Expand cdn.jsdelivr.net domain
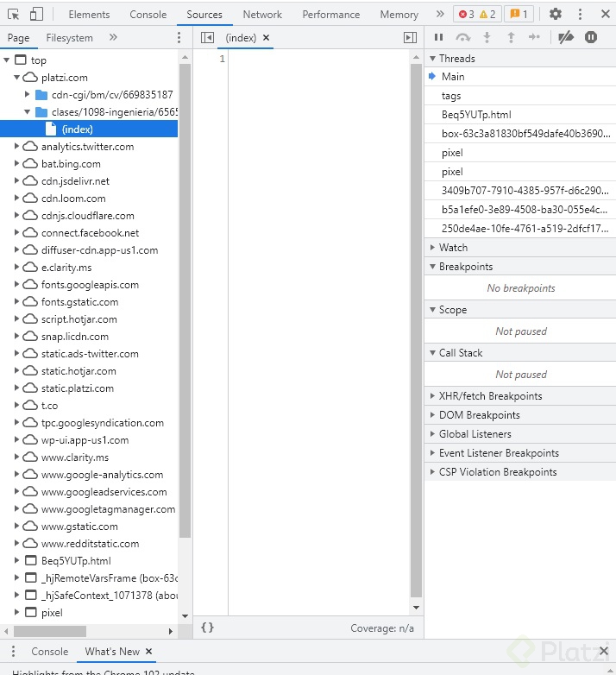The height and width of the screenshot is (675, 616). [16, 180]
